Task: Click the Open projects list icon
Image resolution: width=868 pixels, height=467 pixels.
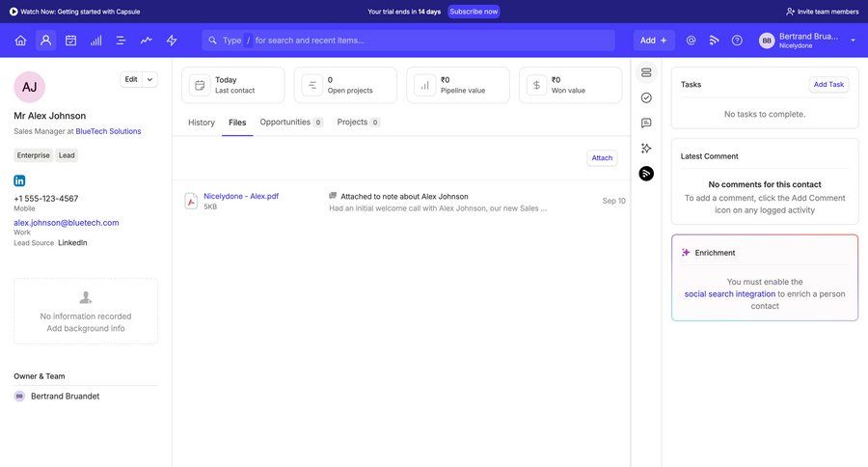Action: click(x=312, y=85)
